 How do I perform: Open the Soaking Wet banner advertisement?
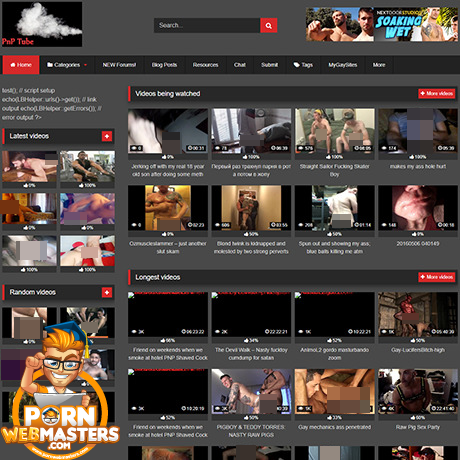click(382, 24)
